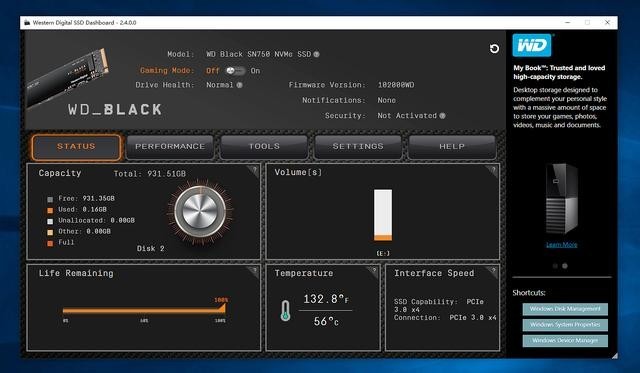
Task: Select the first ad carousel dot
Action: [555, 266]
